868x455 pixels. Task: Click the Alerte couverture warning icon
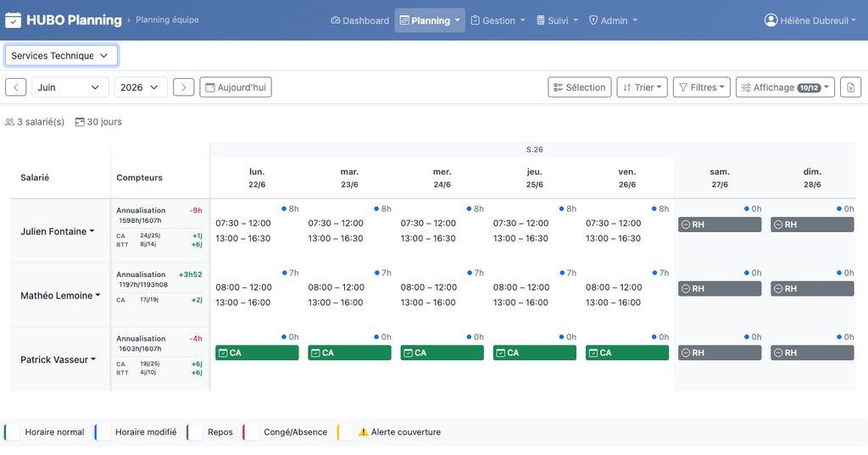[x=363, y=432]
